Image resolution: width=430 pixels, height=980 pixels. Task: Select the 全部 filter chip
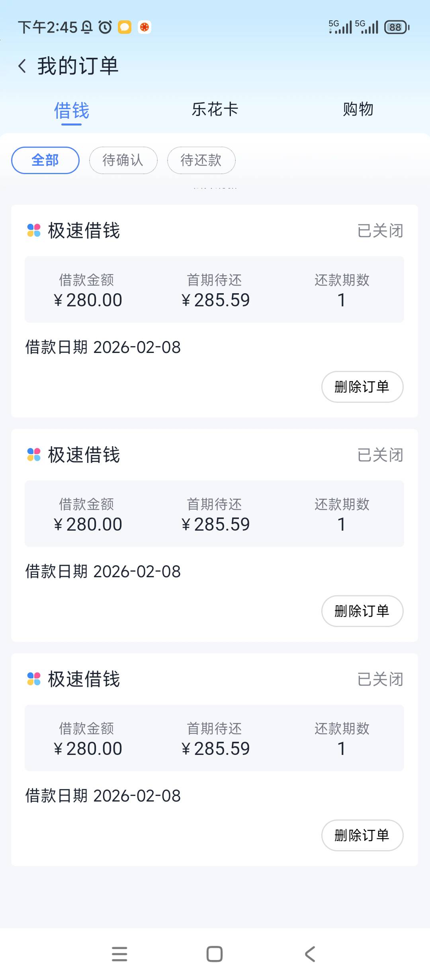[45, 160]
